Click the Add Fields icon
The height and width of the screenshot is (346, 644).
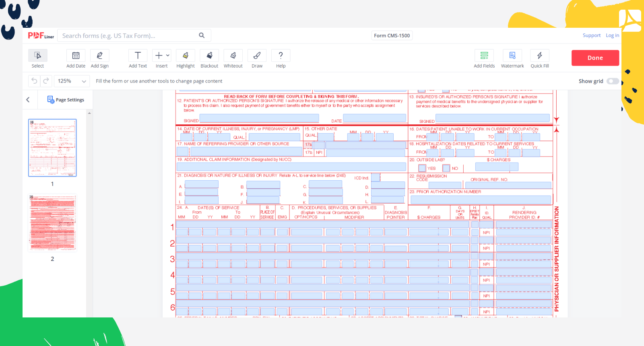point(484,56)
